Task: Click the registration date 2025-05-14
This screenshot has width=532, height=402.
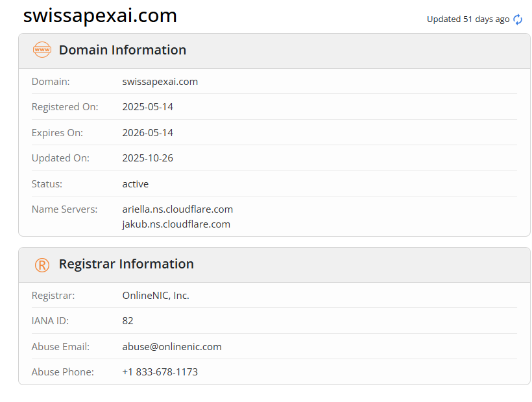Action: (x=148, y=107)
